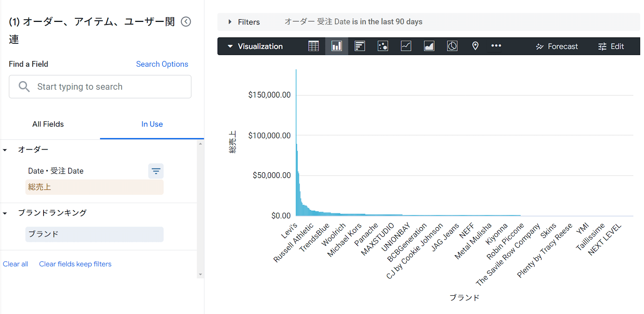The image size is (644, 314).
Task: Select the pie chart visualization icon
Action: click(452, 46)
